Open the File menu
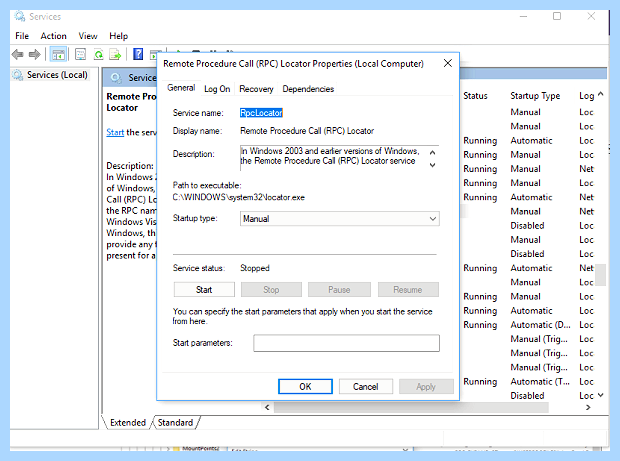This screenshot has height=461, width=620. [22, 36]
